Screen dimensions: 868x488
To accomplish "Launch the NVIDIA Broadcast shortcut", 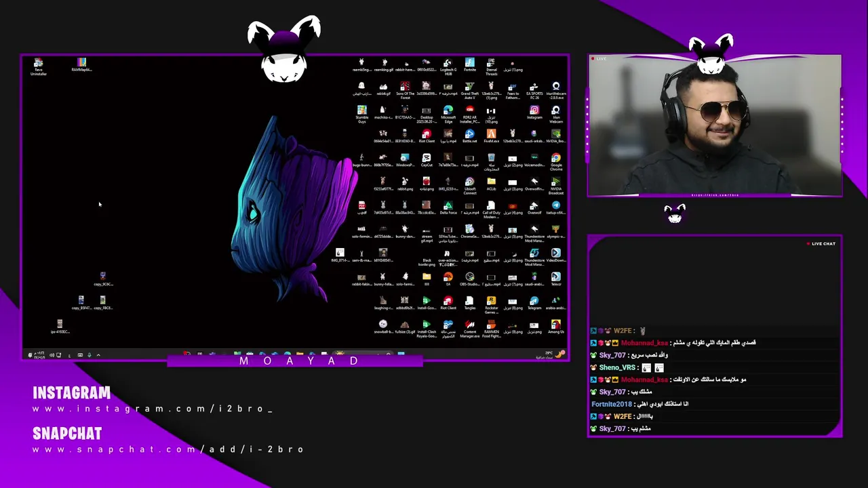I will pyautogui.click(x=556, y=186).
